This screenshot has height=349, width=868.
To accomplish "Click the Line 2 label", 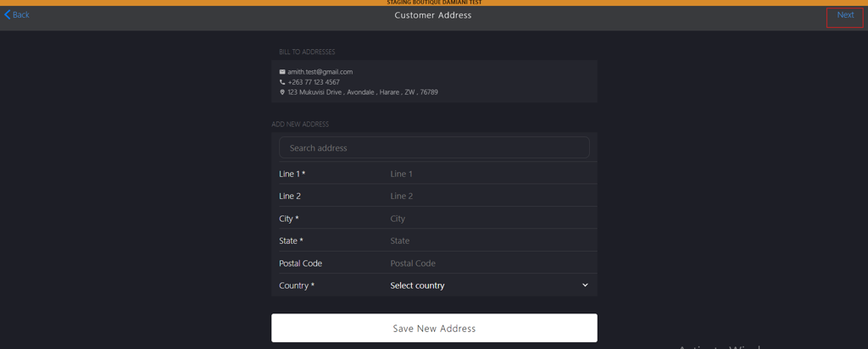I will [x=290, y=196].
